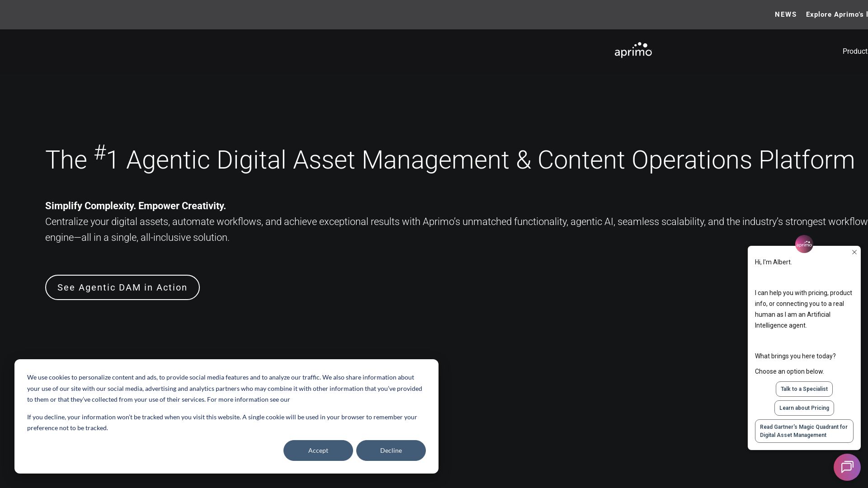Close the Albert chat popup
This screenshot has height=488, width=868.
pyautogui.click(x=854, y=252)
